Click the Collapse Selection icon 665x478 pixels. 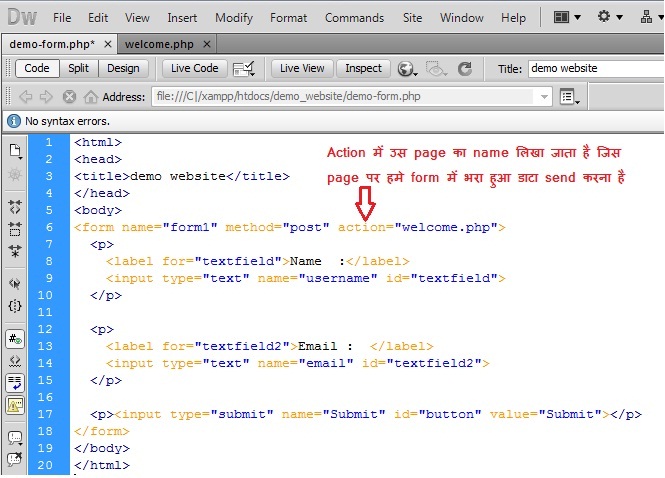point(15,229)
